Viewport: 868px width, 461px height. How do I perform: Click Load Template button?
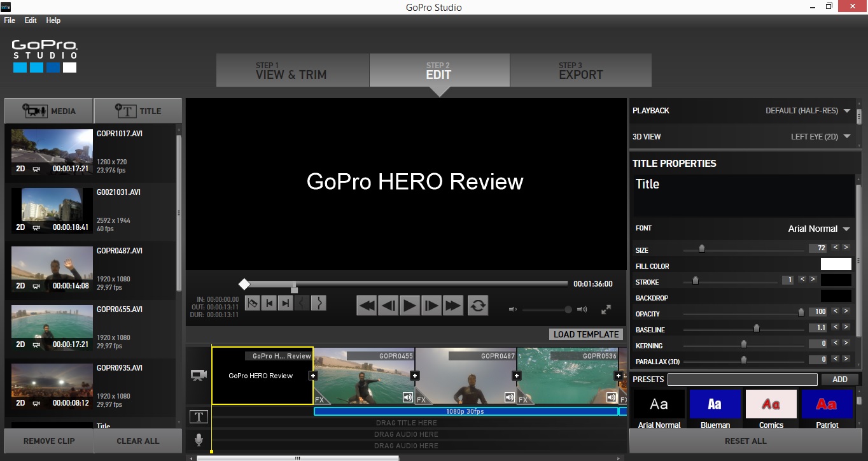[x=586, y=334]
